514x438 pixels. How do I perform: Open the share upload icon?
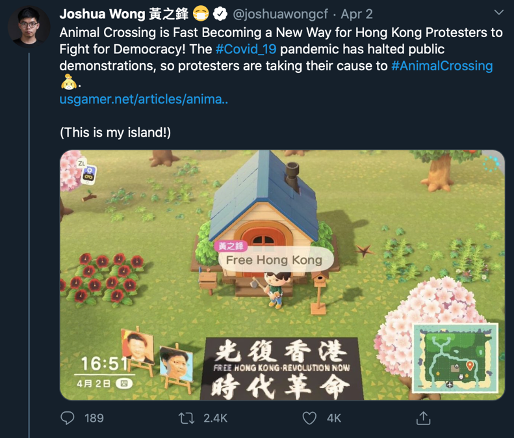coord(423,418)
